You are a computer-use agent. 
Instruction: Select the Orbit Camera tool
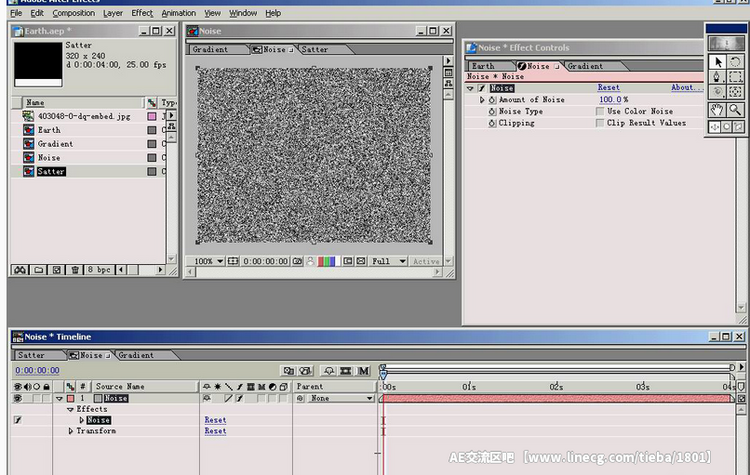coord(717,92)
